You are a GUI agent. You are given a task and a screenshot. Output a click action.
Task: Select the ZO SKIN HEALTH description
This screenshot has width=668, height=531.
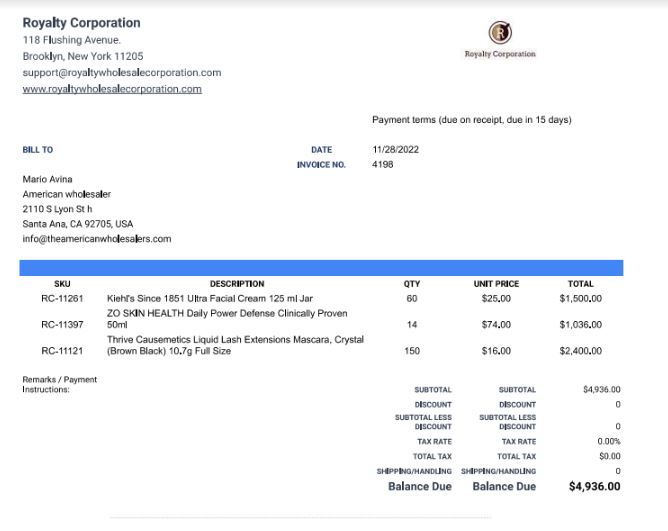pos(227,319)
